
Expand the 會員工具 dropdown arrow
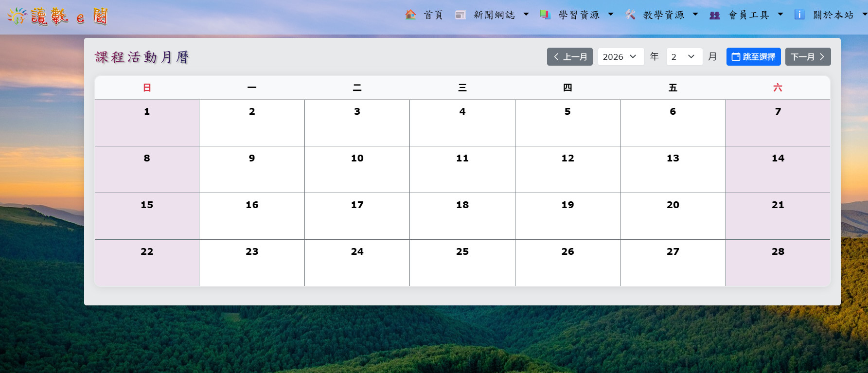[780, 15]
